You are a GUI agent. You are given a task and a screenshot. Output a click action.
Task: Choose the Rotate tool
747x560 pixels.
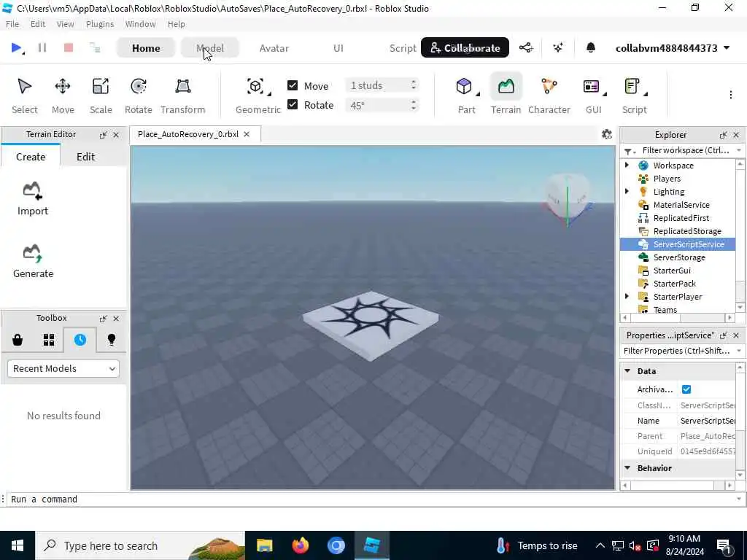coord(138,96)
